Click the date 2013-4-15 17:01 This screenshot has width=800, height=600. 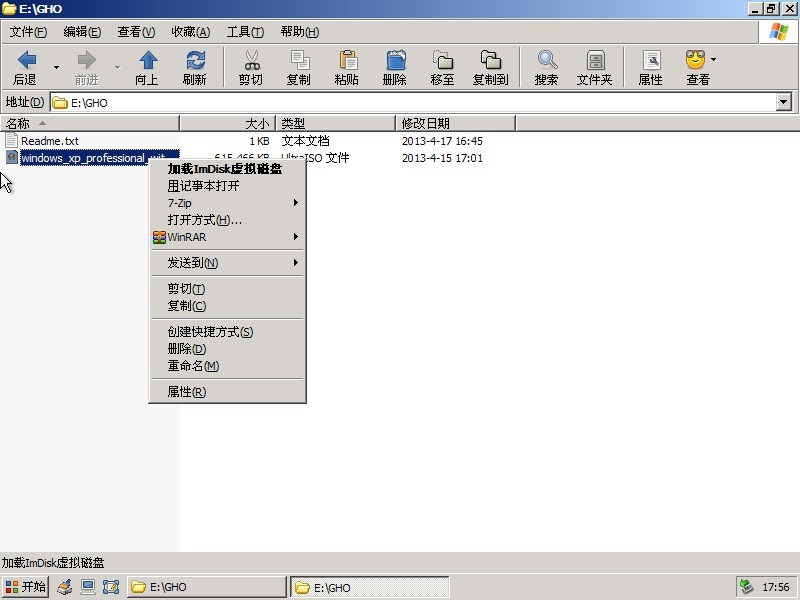pyautogui.click(x=442, y=158)
